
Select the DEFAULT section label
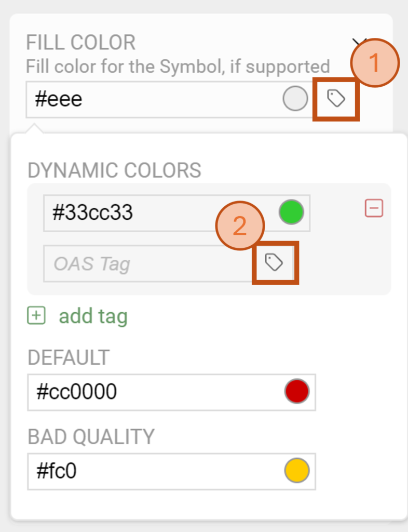tap(69, 357)
